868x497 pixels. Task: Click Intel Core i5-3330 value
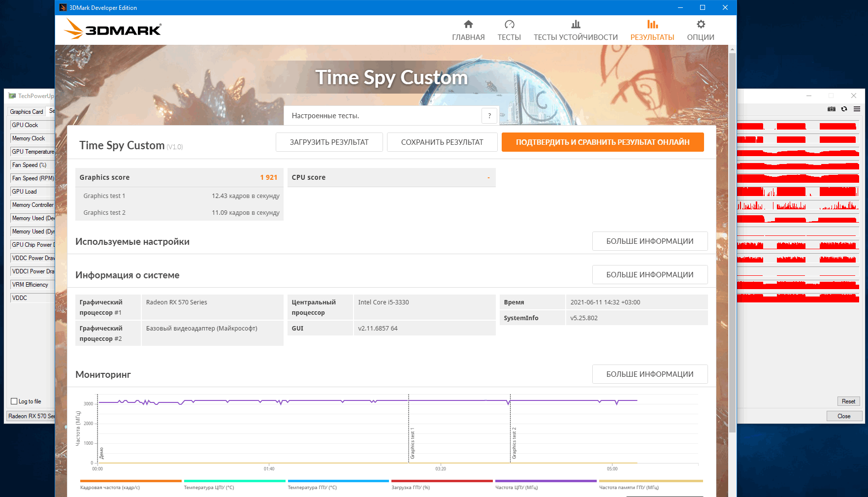(x=384, y=302)
